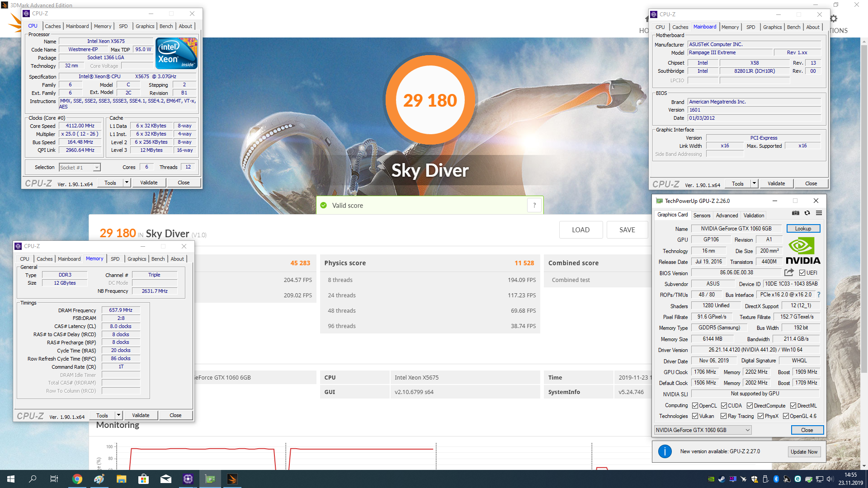Toggle the OpenGL 4.6 checkbox
Image resolution: width=868 pixels, height=488 pixels.
[x=786, y=416]
